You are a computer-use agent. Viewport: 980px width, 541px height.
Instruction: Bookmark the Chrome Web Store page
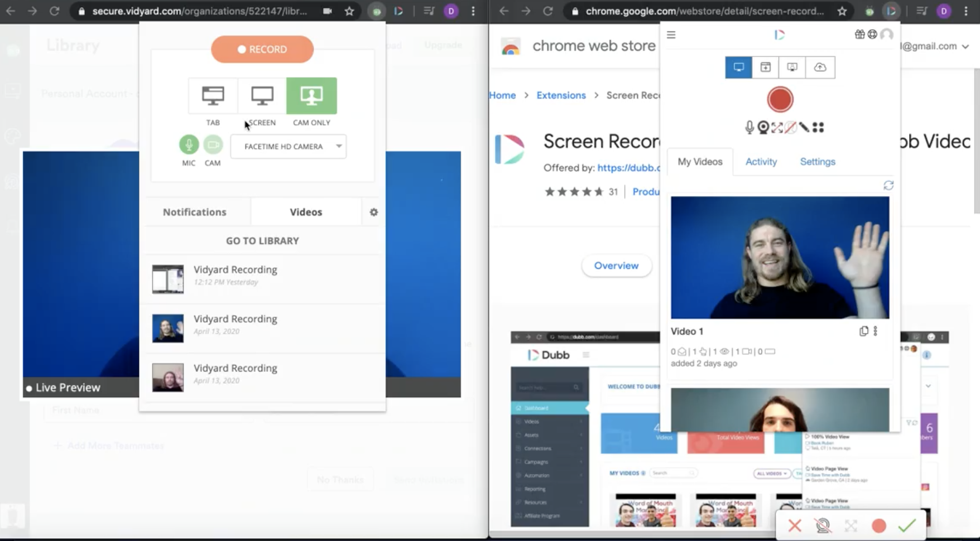(x=842, y=11)
